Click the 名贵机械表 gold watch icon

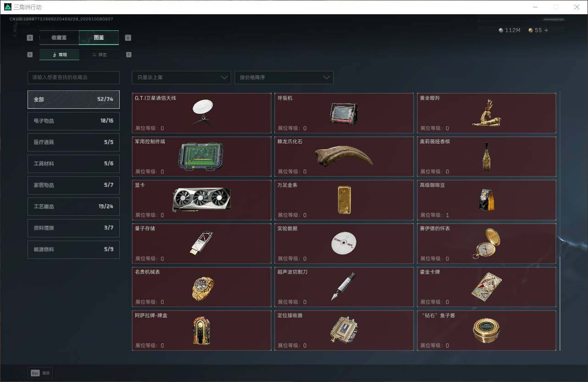[x=203, y=289]
